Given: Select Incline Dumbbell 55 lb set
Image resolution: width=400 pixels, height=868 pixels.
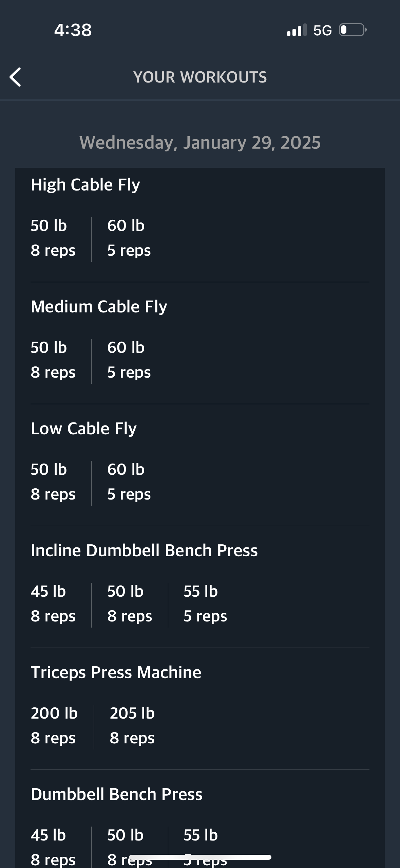Looking at the screenshot, I should click(205, 604).
